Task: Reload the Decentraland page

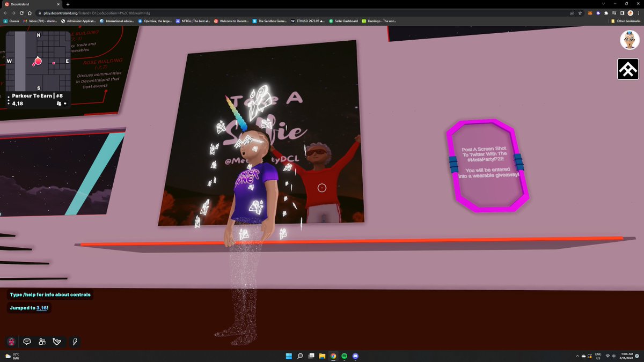Action: click(x=21, y=13)
